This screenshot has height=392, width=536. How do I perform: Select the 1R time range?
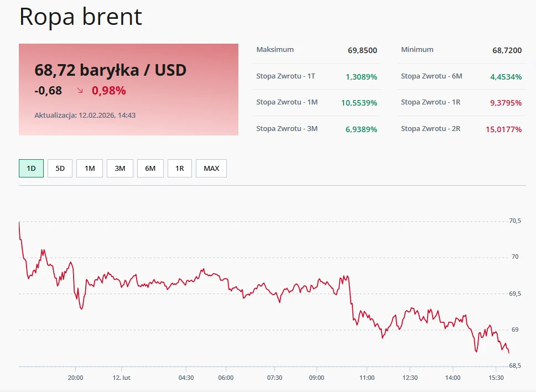180,168
